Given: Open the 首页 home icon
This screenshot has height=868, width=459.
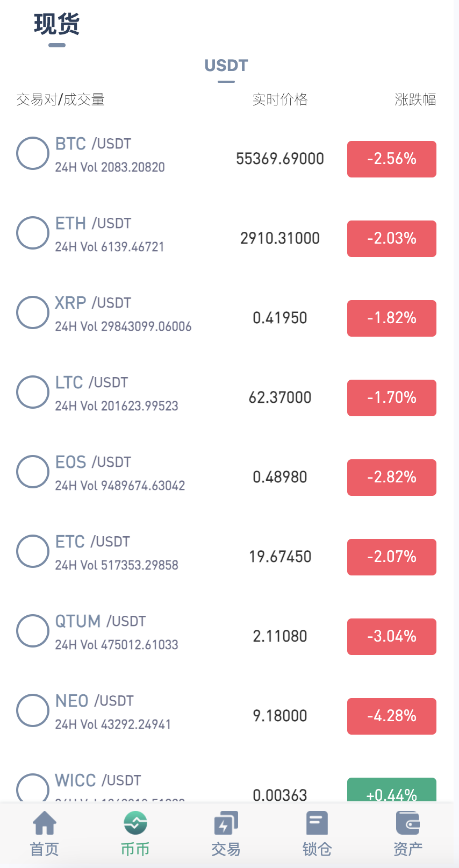Looking at the screenshot, I should (45, 823).
